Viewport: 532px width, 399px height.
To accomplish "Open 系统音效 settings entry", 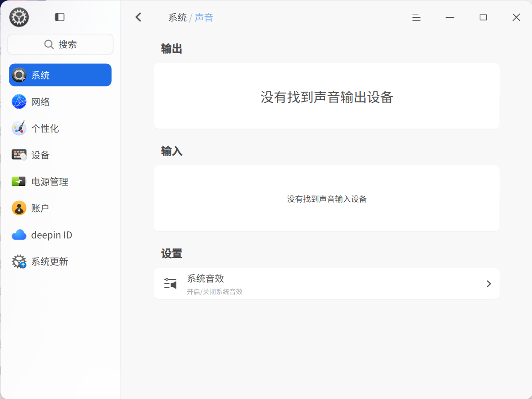I will (327, 284).
